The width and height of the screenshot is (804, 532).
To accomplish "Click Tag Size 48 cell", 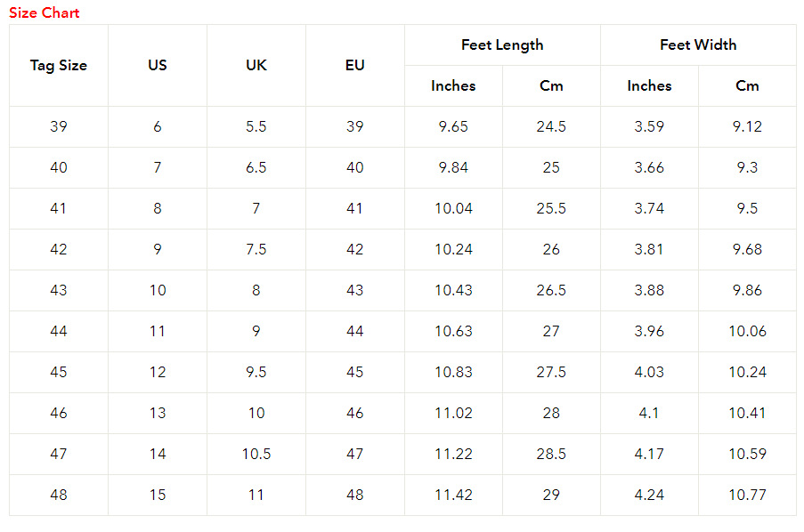I will coord(59,495).
